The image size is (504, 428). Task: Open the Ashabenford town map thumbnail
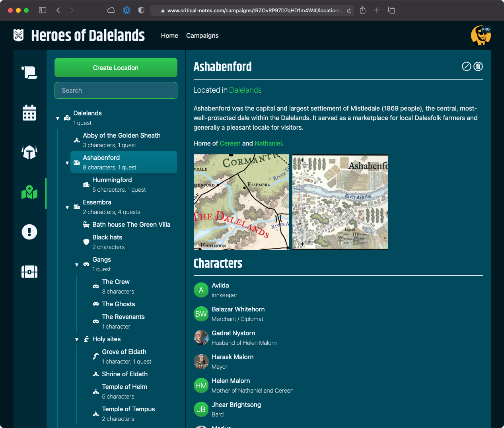click(x=340, y=202)
